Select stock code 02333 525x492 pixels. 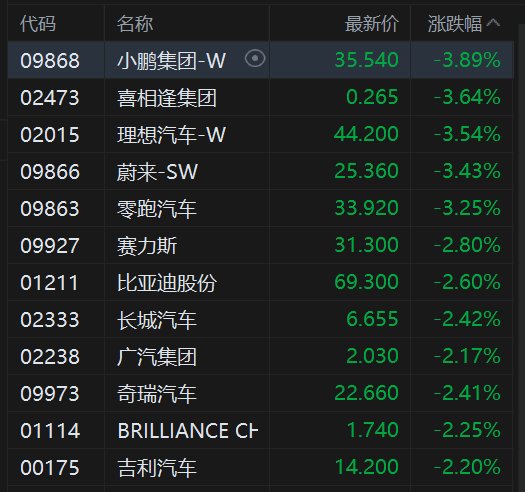[x=50, y=320]
